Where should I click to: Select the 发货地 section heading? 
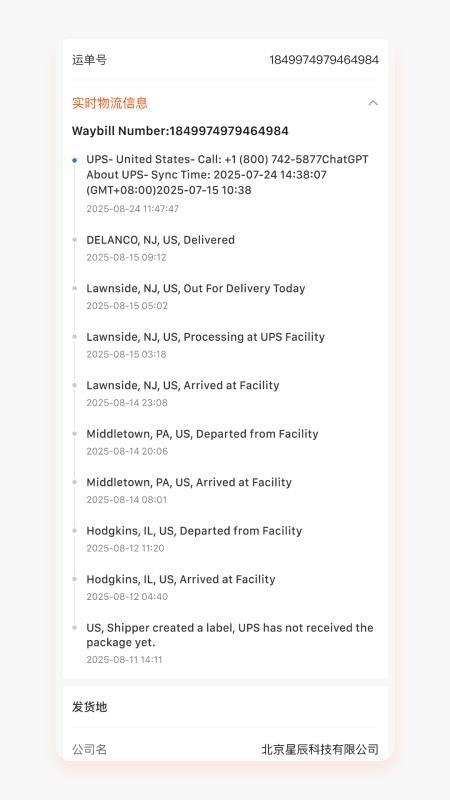(89, 707)
